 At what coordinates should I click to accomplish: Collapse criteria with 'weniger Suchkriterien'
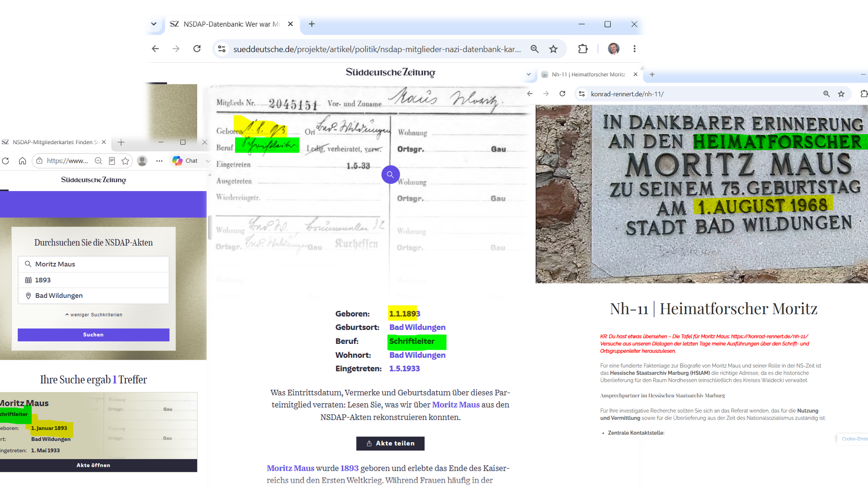coord(94,315)
